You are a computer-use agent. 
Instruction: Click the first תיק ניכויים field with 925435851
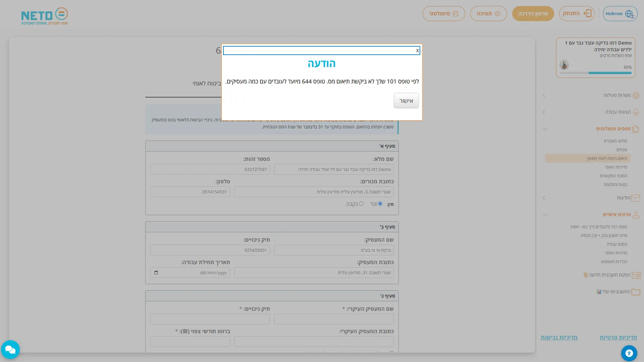[210, 250]
